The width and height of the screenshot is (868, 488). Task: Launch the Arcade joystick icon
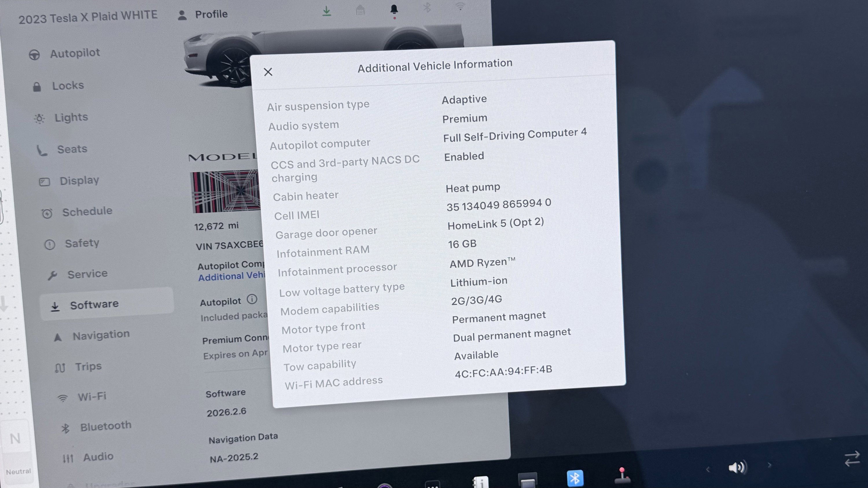point(622,476)
